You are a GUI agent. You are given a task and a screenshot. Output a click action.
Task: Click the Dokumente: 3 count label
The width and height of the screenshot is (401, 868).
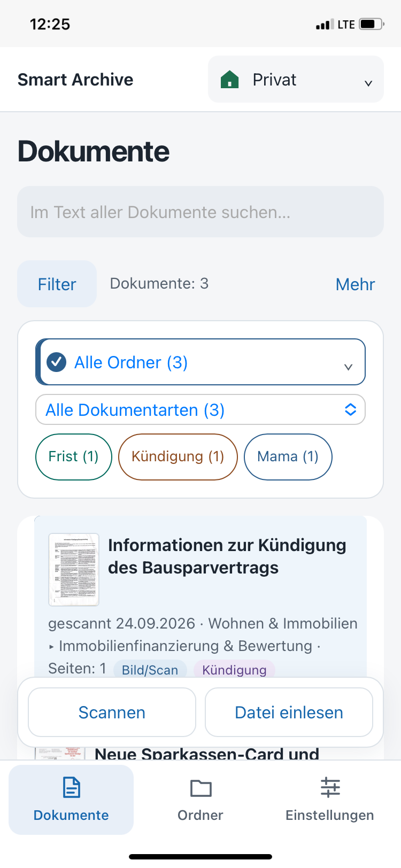click(x=159, y=283)
